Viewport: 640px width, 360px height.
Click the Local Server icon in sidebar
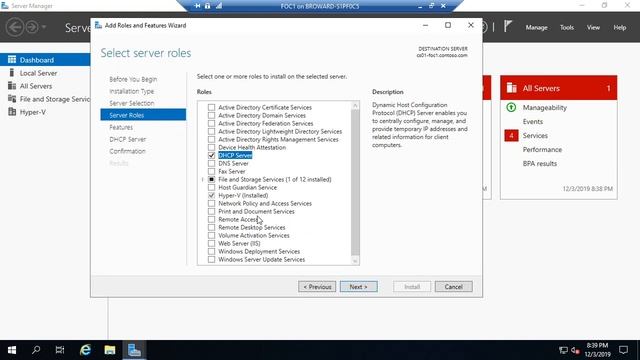(x=12, y=73)
